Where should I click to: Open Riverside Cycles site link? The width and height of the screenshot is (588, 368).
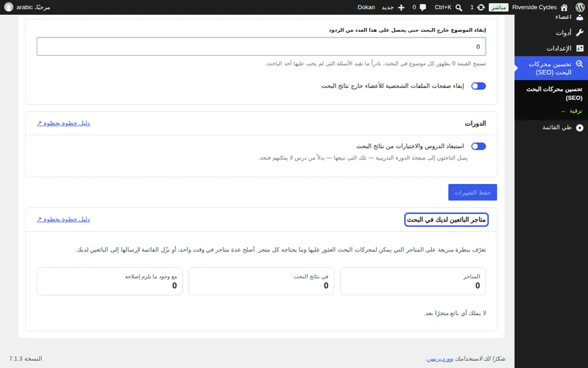(x=534, y=7)
